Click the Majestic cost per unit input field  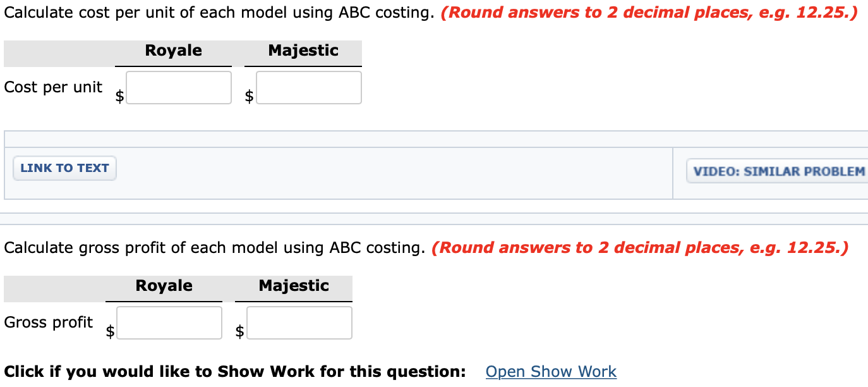(x=308, y=87)
